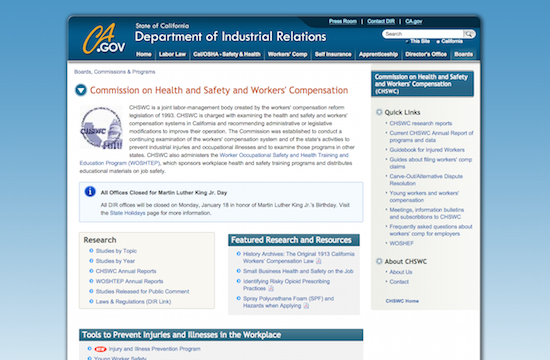This screenshot has height=360, width=550.
Task: Click the CHSWC seal image
Action: 101,128
